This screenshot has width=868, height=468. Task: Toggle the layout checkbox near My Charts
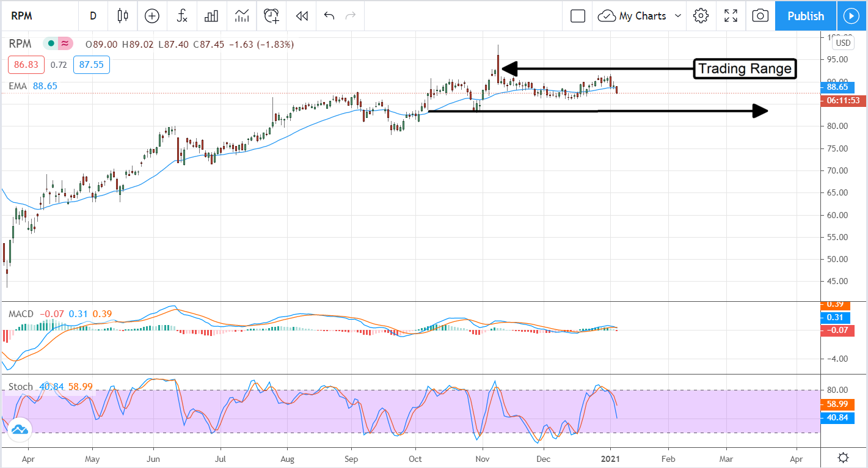tap(577, 16)
